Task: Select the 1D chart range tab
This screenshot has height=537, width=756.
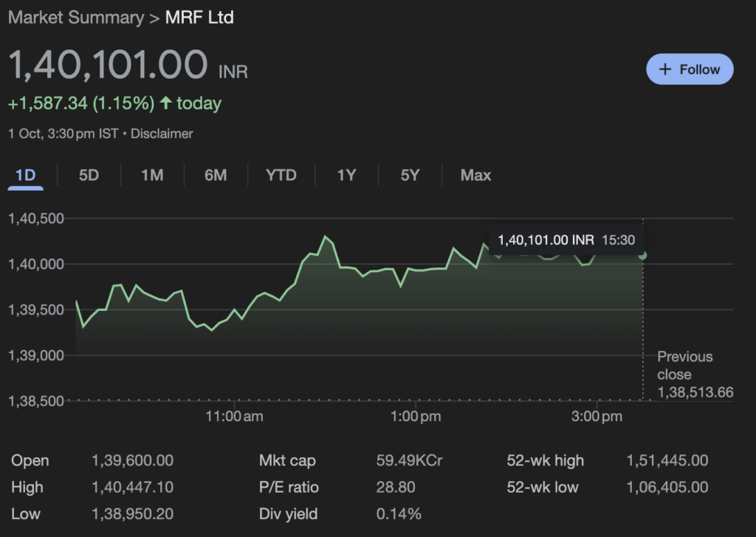Action: tap(26, 174)
